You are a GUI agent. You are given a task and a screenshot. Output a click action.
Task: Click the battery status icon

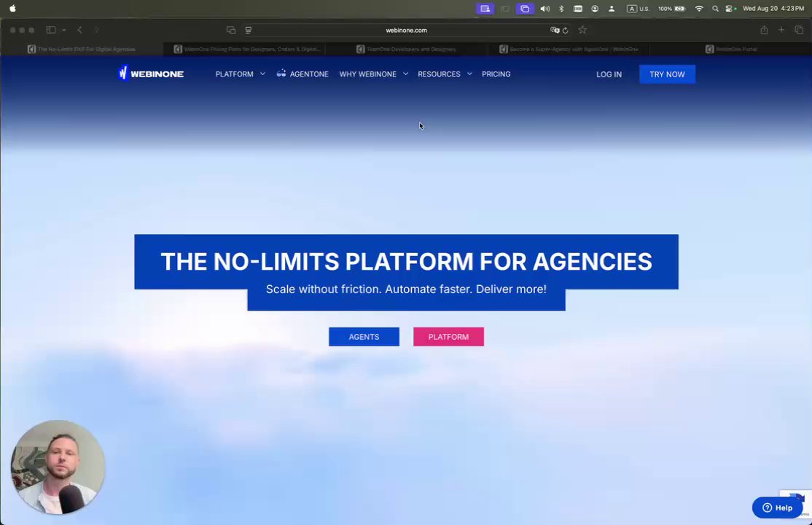pos(679,8)
